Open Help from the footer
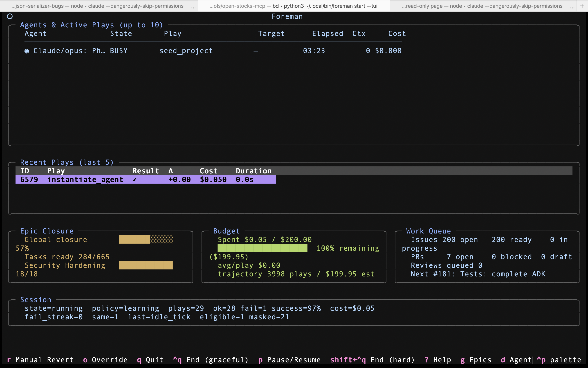Image resolution: width=588 pixels, height=368 pixels. 438,360
